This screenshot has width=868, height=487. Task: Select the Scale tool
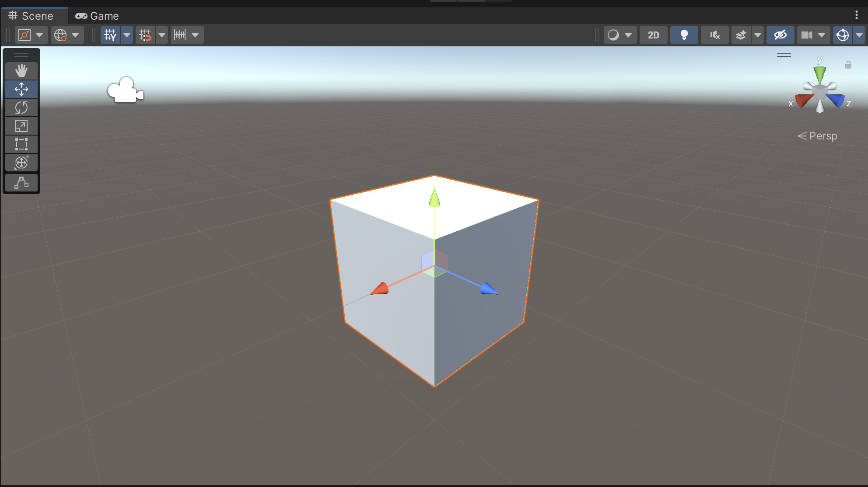21,126
